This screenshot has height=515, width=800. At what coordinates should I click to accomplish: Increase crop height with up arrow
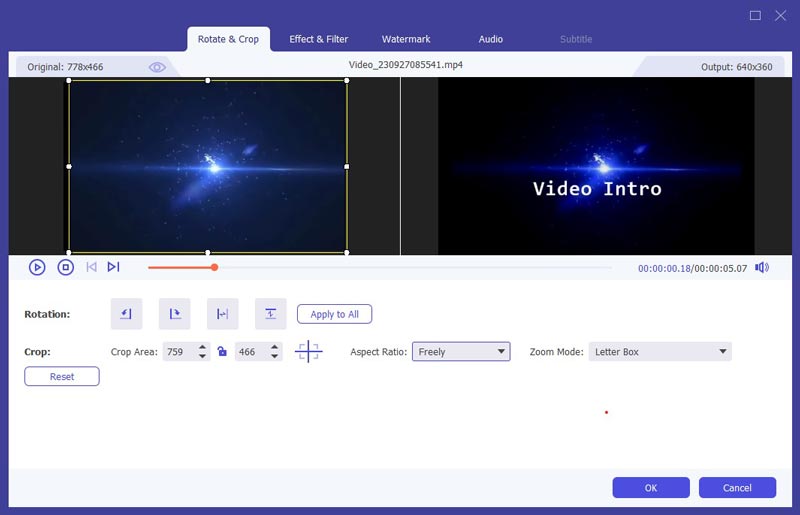(274, 347)
